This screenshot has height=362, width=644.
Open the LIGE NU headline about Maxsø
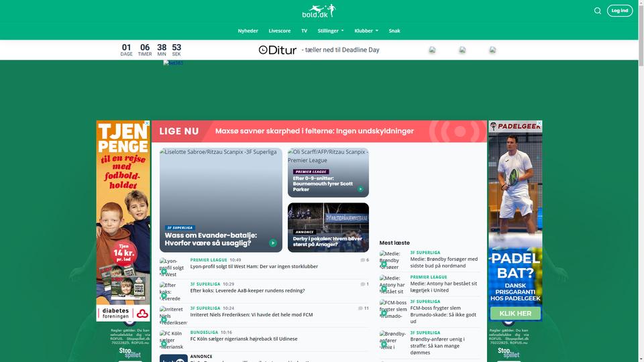tap(314, 131)
